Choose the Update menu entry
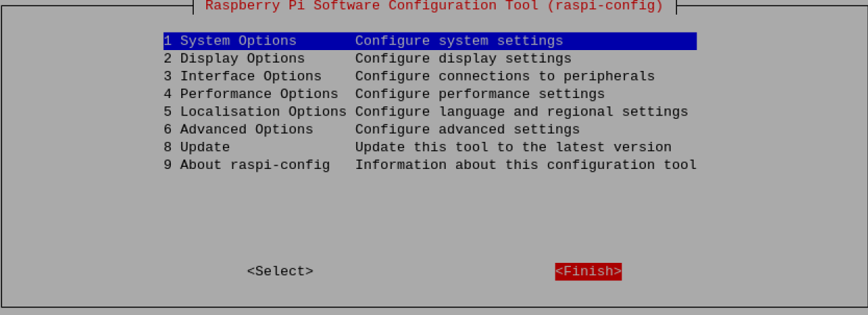This screenshot has width=868, height=315. pyautogui.click(x=205, y=147)
